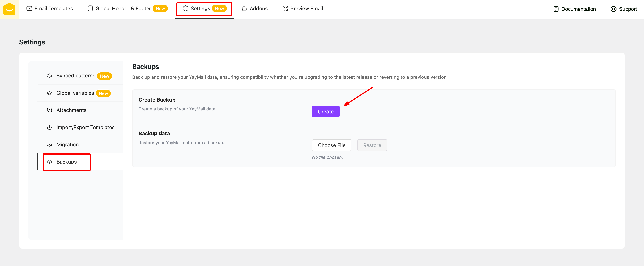This screenshot has height=266, width=644.
Task: Click the Addons puzzle piece icon
Action: [244, 8]
